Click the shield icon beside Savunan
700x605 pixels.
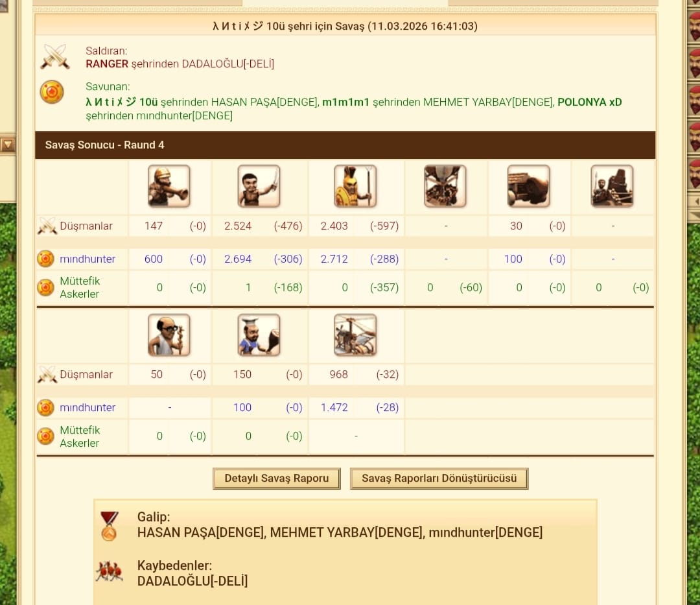pyautogui.click(x=52, y=92)
